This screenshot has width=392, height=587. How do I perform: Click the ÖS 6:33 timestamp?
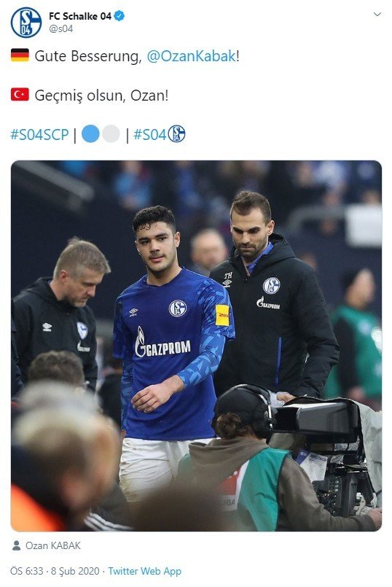[26, 571]
